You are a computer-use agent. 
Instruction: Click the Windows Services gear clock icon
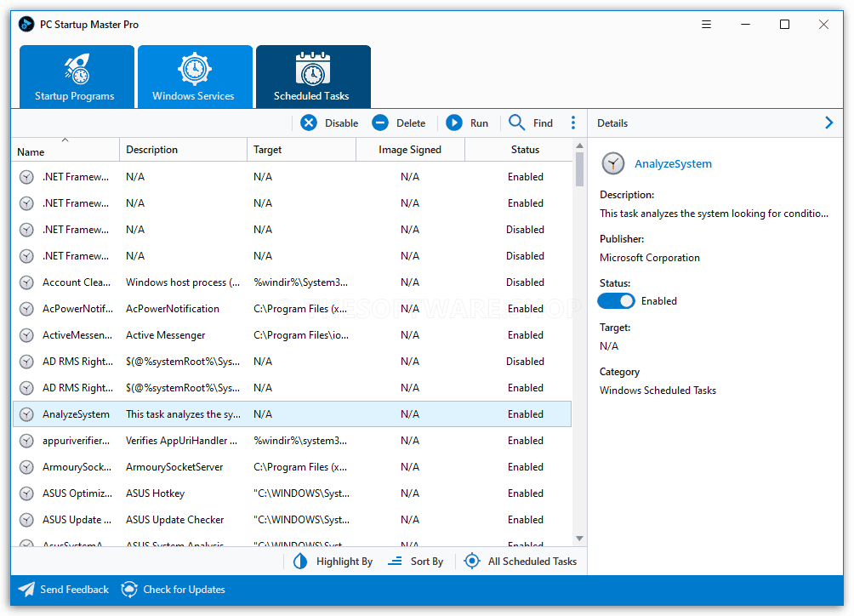[x=195, y=69]
